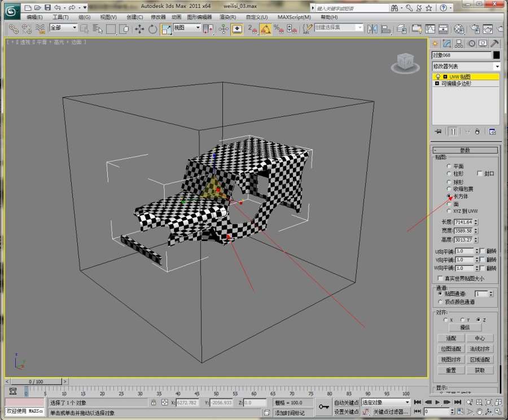Click the set key icon button
This screenshot has width=508, height=420.
click(x=324, y=406)
